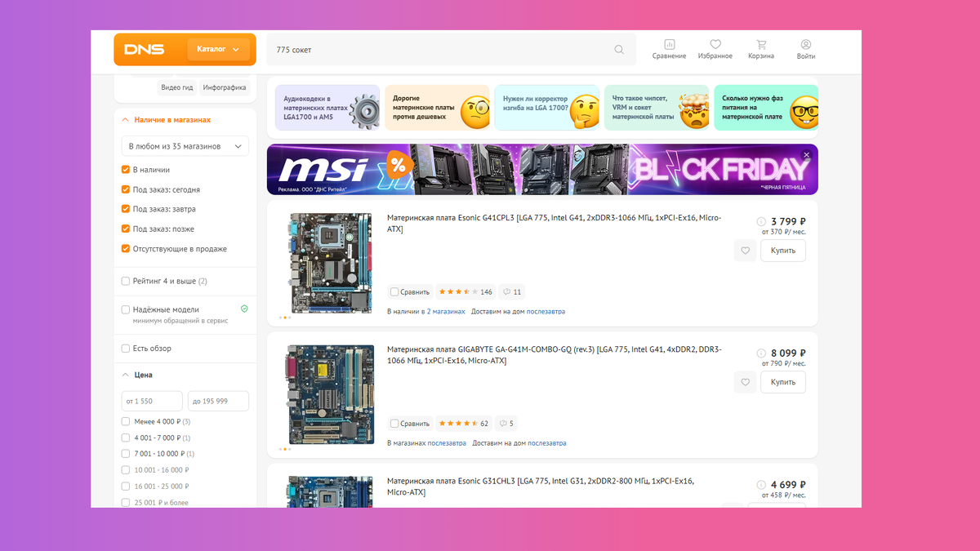Image resolution: width=980 pixels, height=551 pixels.
Task: Add Esonic G41CPL3 to favorites heart
Action: 745,251
